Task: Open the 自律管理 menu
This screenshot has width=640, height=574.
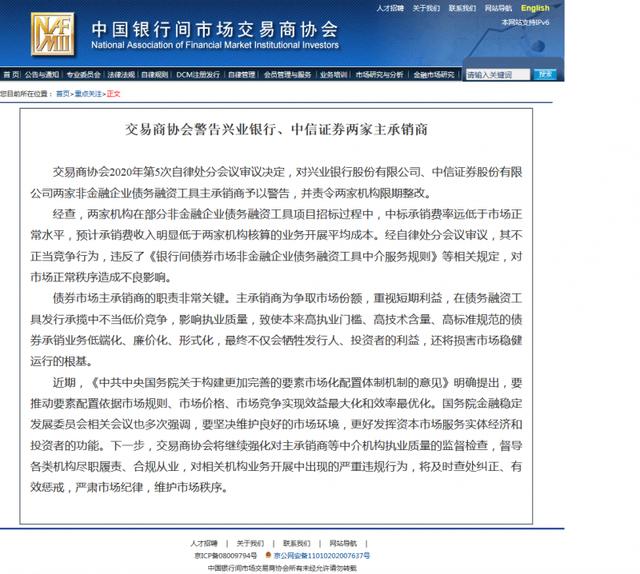Action: click(242, 74)
